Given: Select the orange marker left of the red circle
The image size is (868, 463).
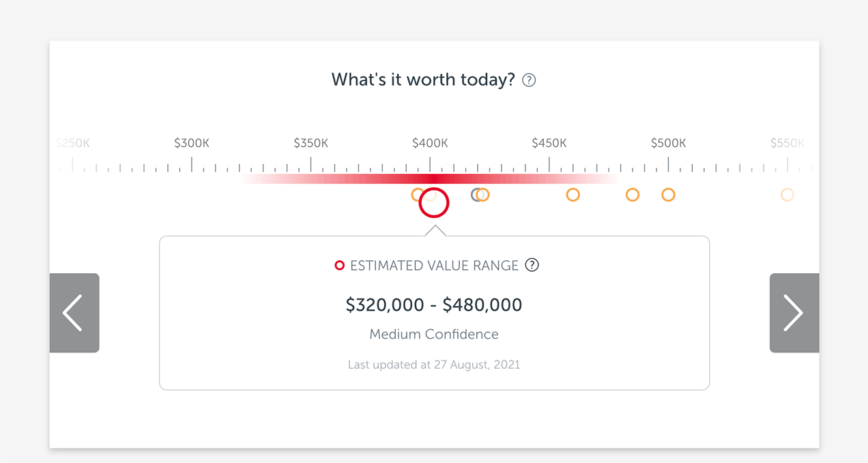Looking at the screenshot, I should point(417,195).
